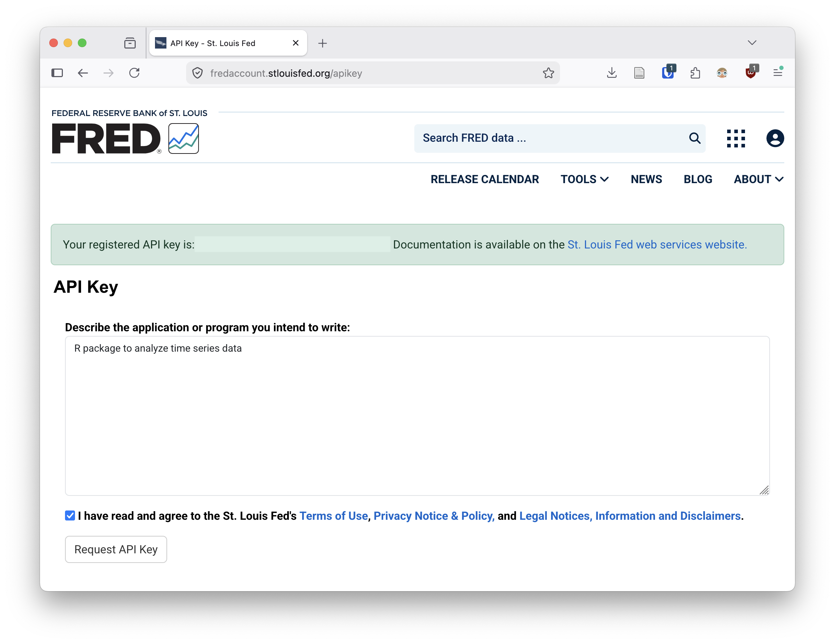Click the green fullscreen window button
835x644 pixels.
click(82, 43)
